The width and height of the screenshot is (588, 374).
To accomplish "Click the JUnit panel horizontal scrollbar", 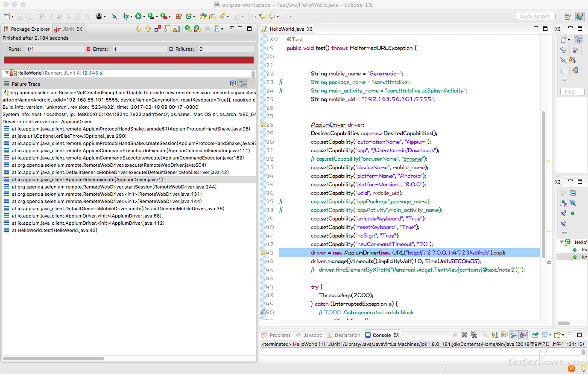I will (53, 359).
